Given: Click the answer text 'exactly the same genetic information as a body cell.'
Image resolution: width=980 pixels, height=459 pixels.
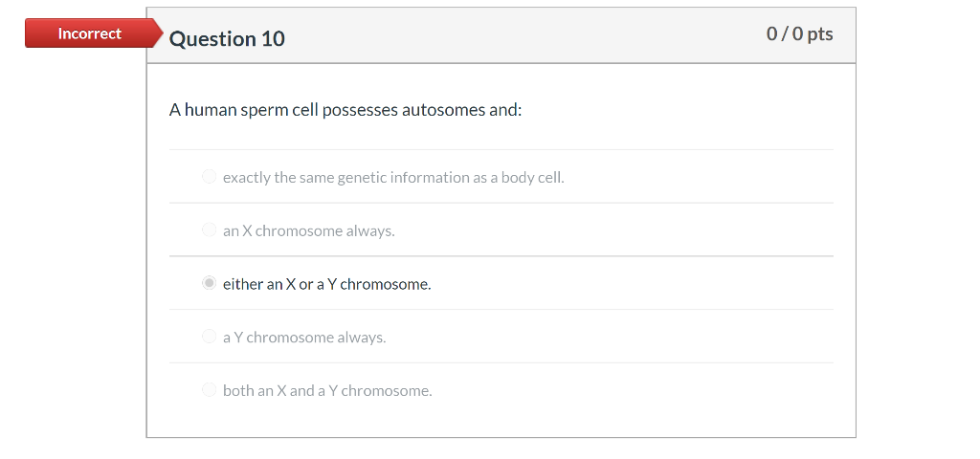Looking at the screenshot, I should click(x=393, y=177).
